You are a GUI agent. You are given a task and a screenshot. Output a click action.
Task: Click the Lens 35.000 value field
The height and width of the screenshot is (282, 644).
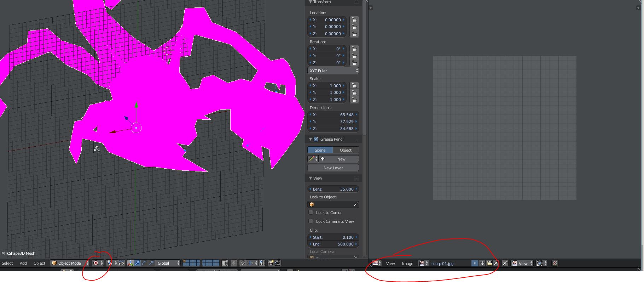(333, 189)
